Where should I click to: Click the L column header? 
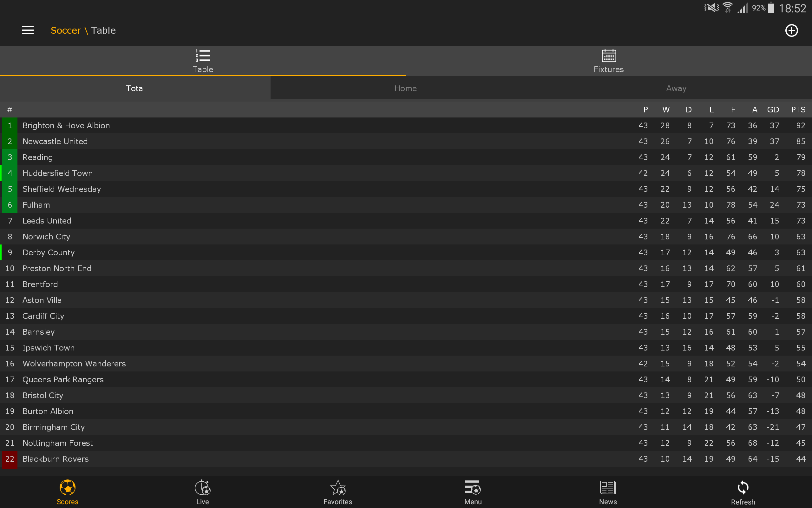(711, 110)
